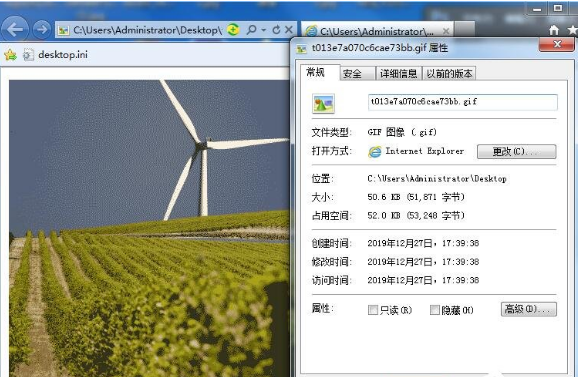Click the 高级(D)... button

click(x=529, y=309)
